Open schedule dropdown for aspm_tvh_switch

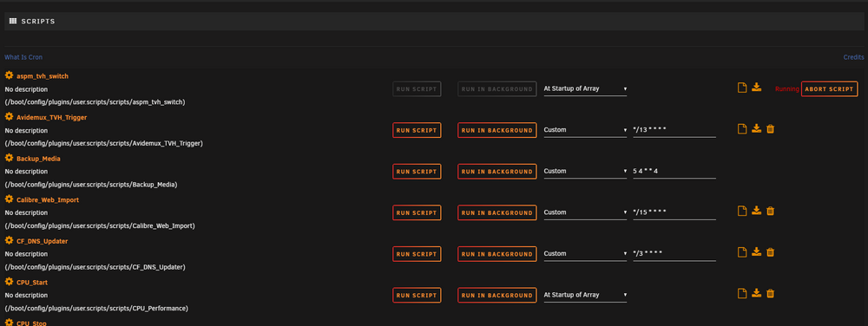(x=585, y=88)
